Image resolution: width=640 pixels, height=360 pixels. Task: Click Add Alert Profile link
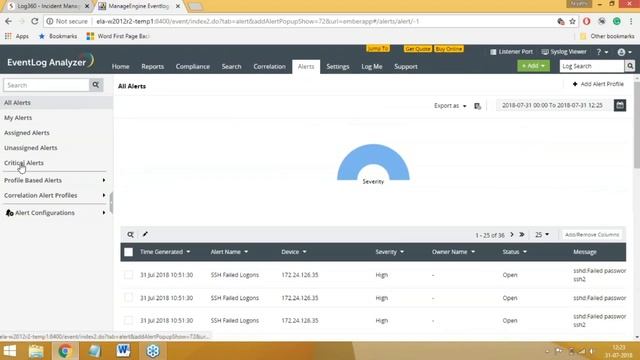click(598, 84)
